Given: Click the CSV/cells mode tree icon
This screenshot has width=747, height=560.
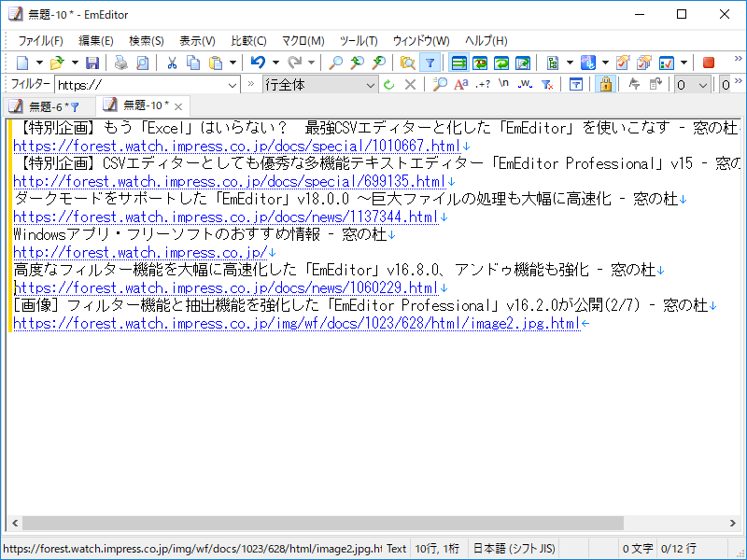Looking at the screenshot, I should 553,63.
